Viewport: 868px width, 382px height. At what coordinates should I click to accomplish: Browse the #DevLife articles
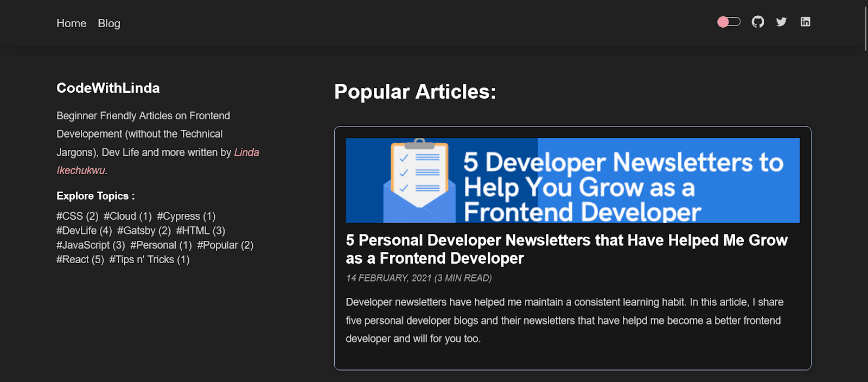tap(84, 231)
